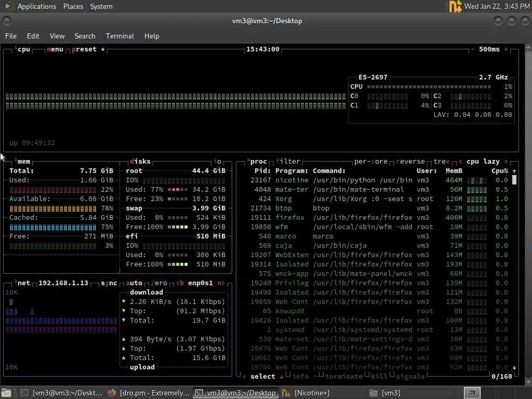Open the System menu in top panel
The image size is (532, 399).
[x=101, y=6]
